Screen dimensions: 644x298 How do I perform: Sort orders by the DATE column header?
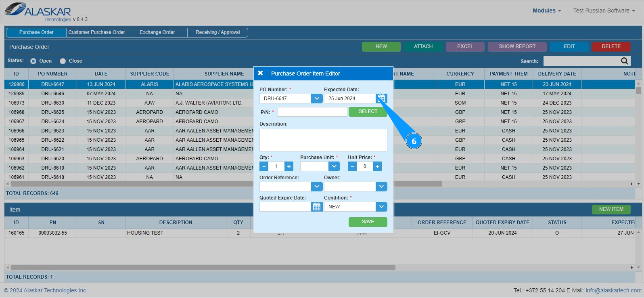click(101, 74)
